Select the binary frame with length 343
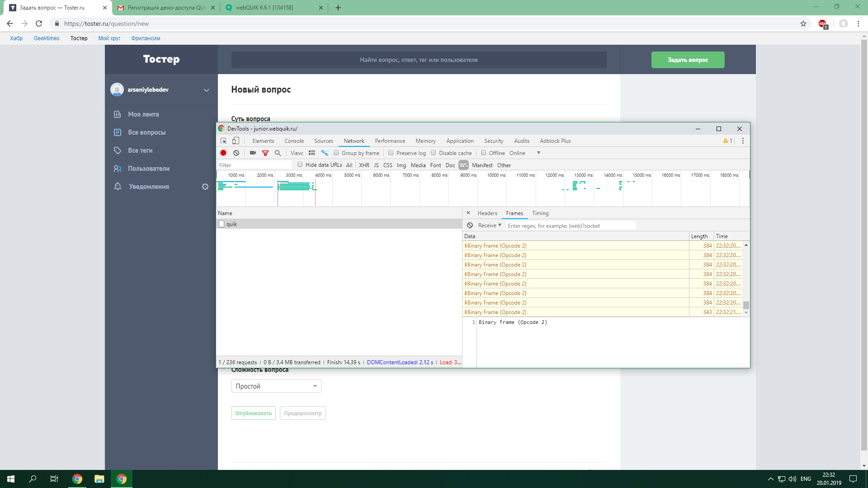The width and height of the screenshot is (868, 488). (x=603, y=312)
